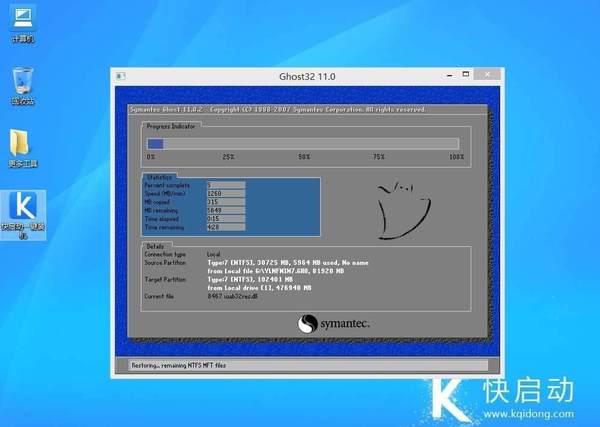Click the blue filled part of progress bar
Screen dimensions: 600x427
point(155,144)
